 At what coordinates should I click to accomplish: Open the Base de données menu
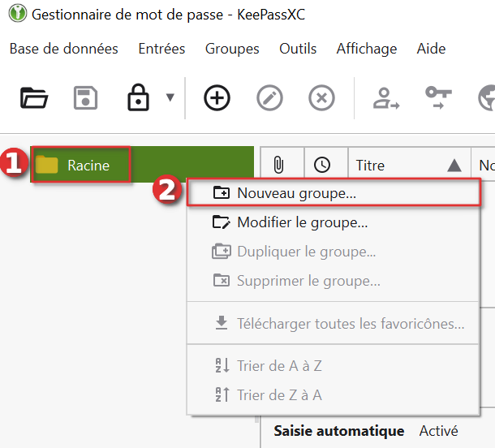[64, 49]
